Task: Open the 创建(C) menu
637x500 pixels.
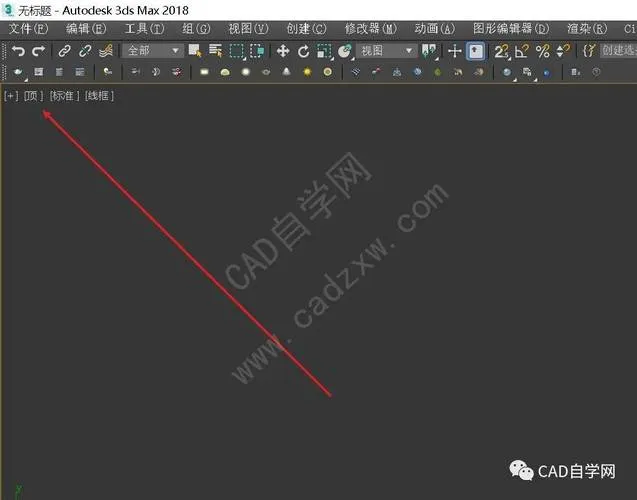Action: click(x=306, y=29)
